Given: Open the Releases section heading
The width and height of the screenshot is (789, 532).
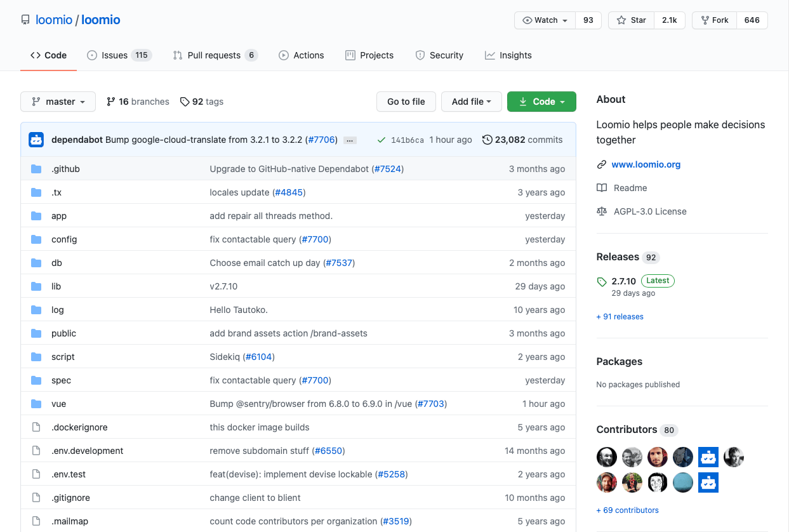Looking at the screenshot, I should tap(618, 256).
